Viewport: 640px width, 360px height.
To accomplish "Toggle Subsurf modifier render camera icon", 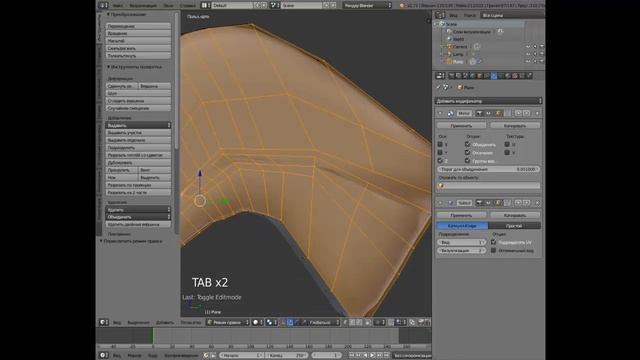I will click(x=480, y=202).
